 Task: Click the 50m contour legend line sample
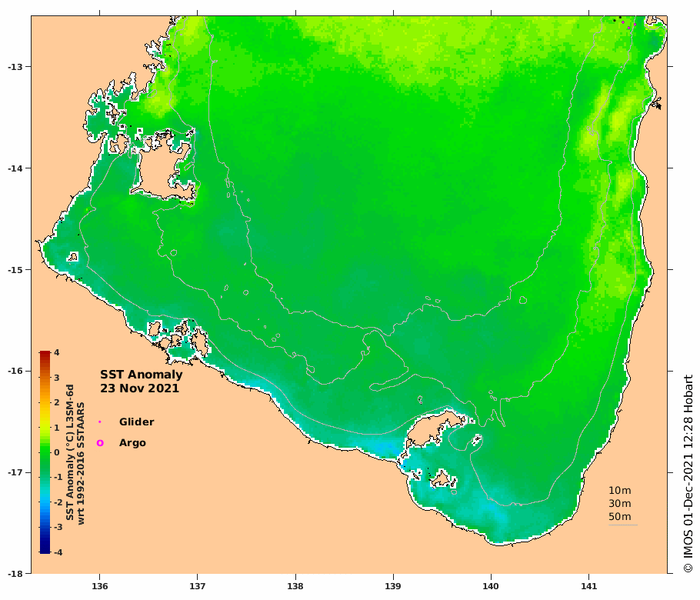click(623, 525)
